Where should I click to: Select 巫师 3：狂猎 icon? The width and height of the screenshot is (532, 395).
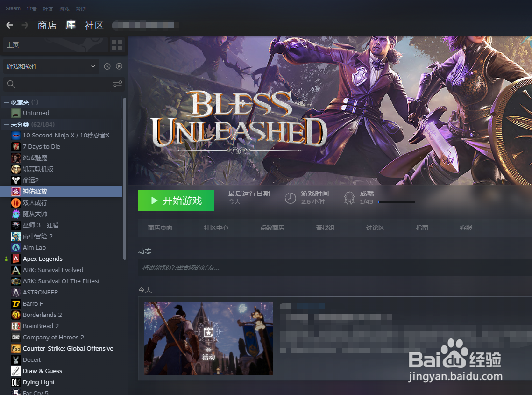coord(15,225)
